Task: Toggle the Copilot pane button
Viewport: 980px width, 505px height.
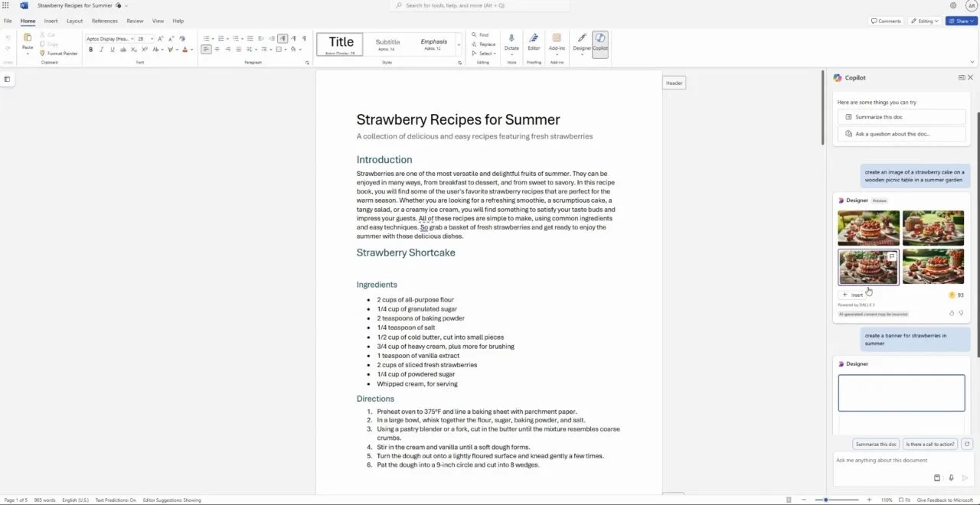Action: point(600,42)
